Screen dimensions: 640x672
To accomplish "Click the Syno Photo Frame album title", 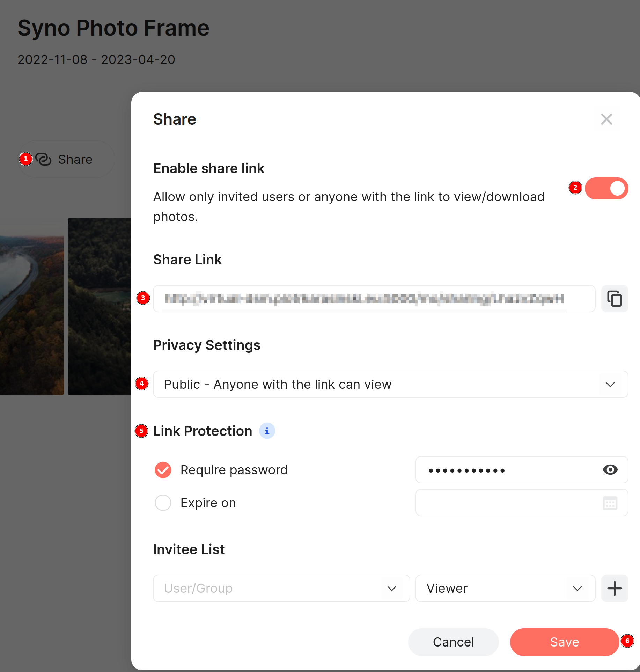I will pos(113,28).
